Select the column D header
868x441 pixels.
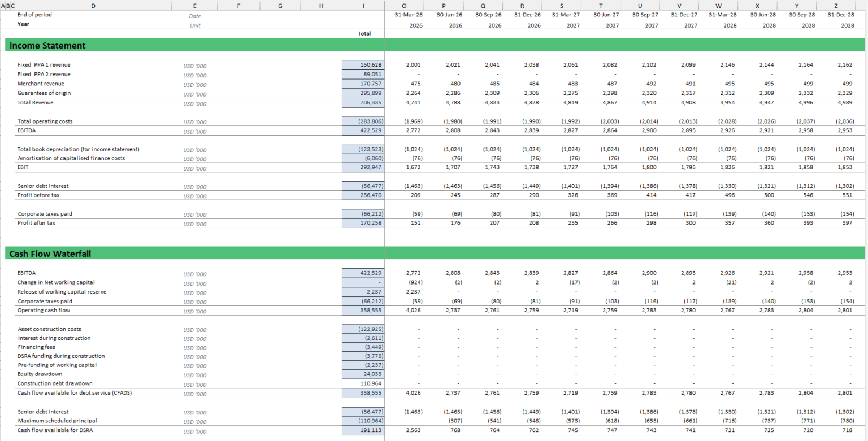click(93, 5)
